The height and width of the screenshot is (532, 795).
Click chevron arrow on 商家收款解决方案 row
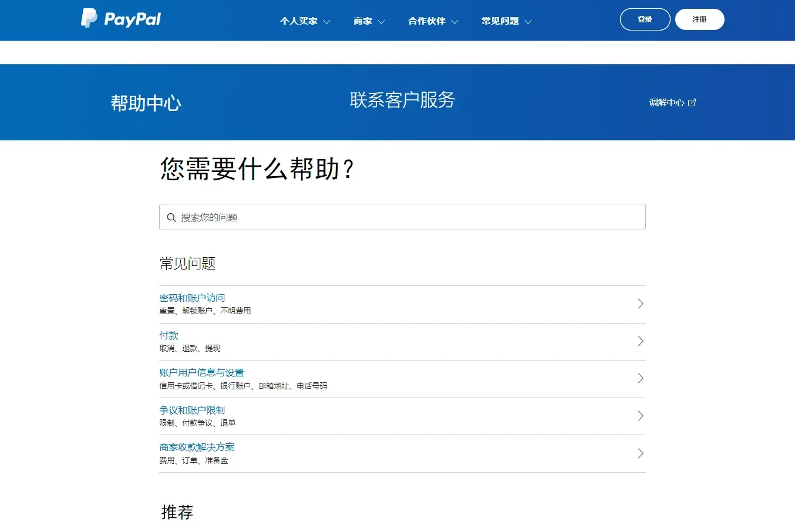pos(641,453)
